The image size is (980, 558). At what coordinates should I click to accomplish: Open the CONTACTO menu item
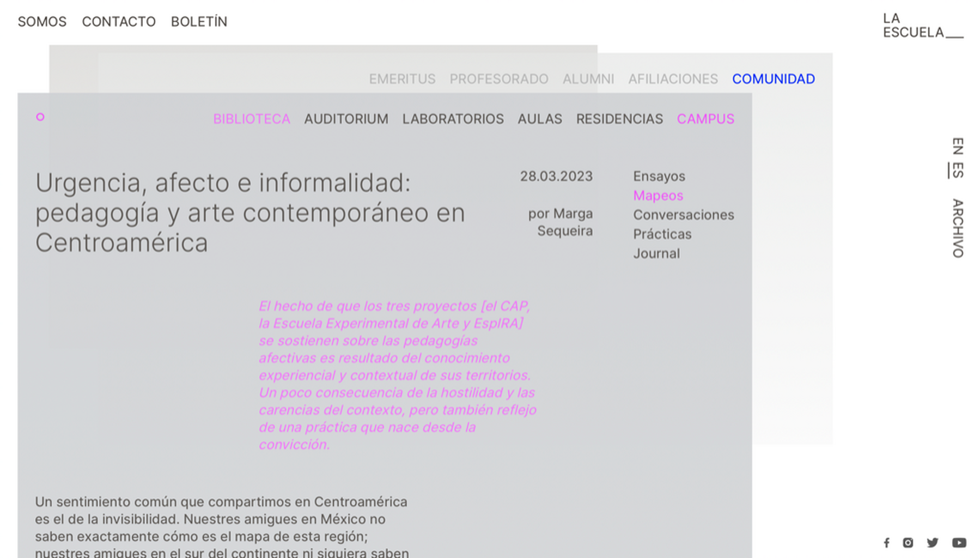[119, 22]
